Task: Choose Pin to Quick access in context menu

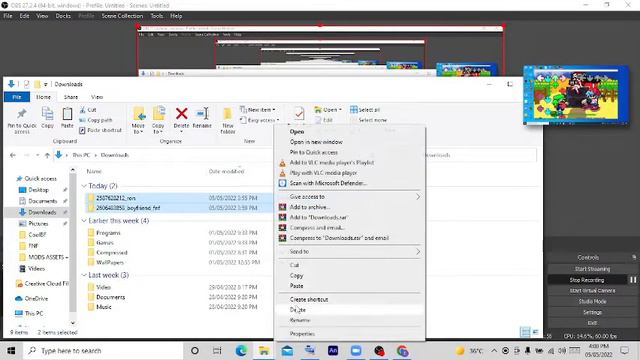Action: click(313, 152)
